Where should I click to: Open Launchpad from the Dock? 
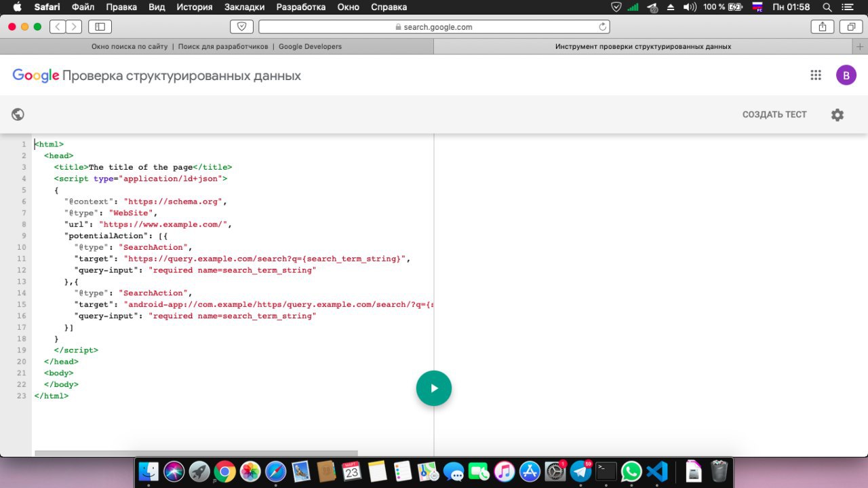(x=199, y=471)
